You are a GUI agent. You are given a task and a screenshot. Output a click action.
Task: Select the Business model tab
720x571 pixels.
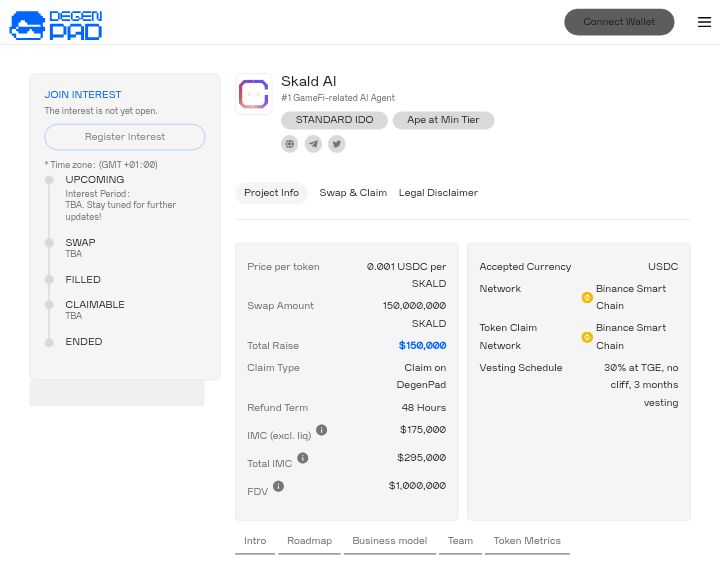click(389, 541)
